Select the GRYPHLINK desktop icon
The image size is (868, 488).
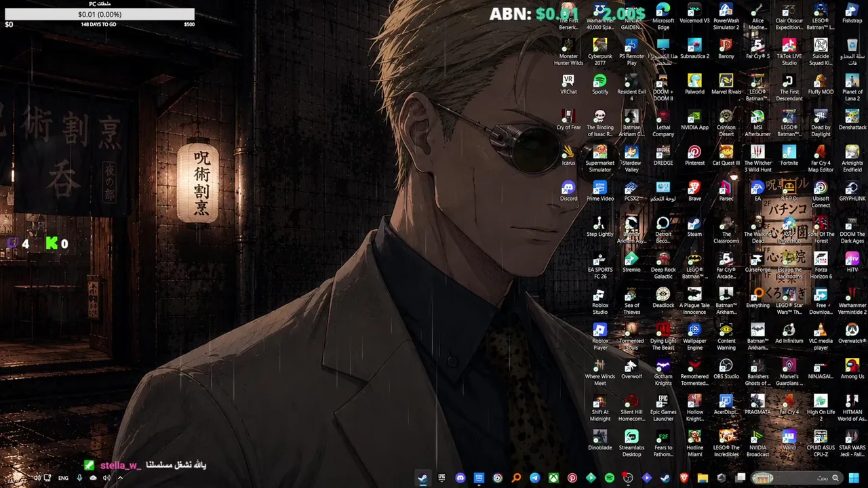(852, 191)
